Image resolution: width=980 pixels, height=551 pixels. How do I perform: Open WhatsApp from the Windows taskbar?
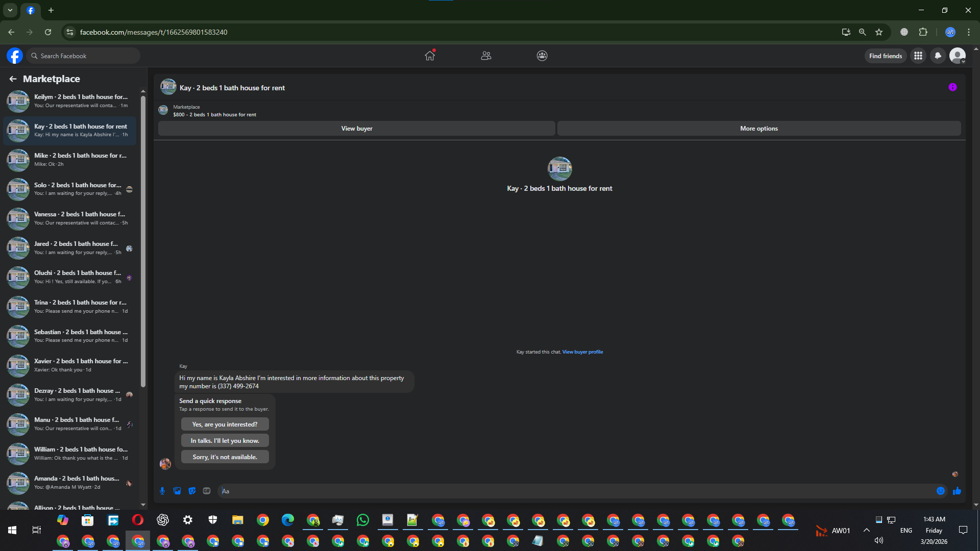coord(363,520)
